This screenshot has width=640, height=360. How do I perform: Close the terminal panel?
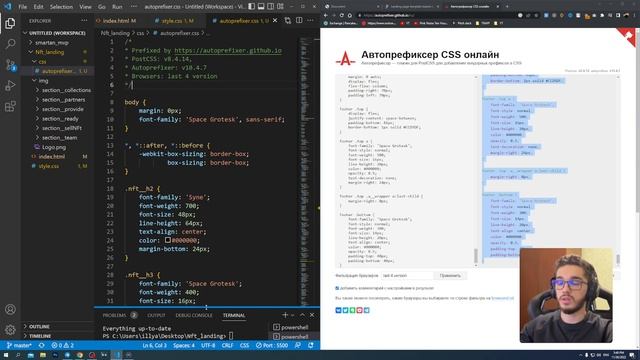tap(312, 315)
